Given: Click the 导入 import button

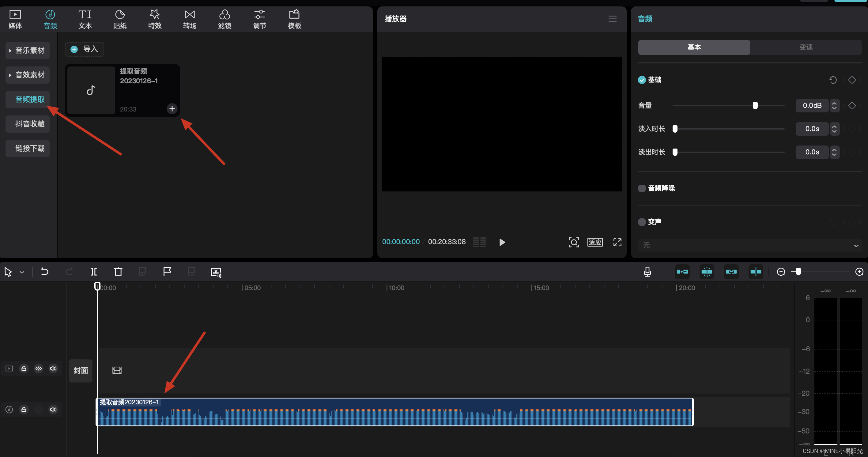Looking at the screenshot, I should pos(84,49).
